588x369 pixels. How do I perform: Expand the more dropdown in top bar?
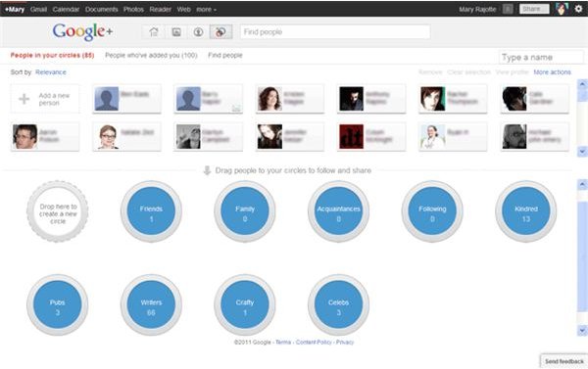[206, 10]
